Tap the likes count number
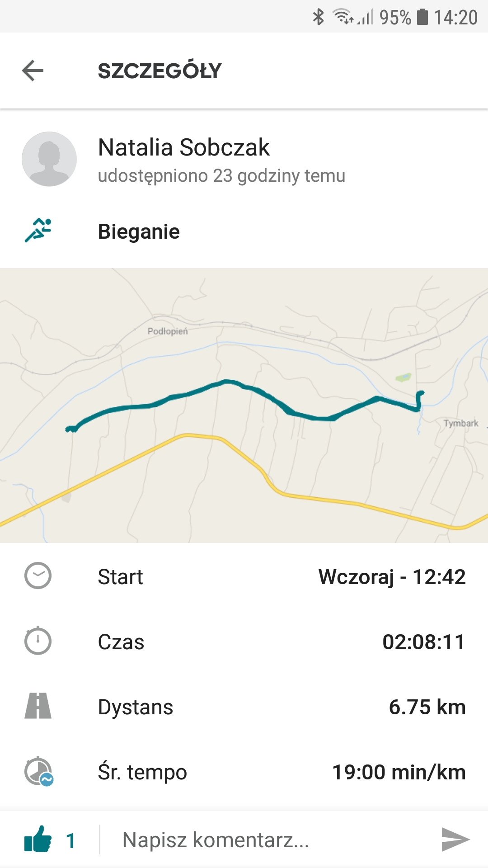The image size is (488, 868). [70, 841]
